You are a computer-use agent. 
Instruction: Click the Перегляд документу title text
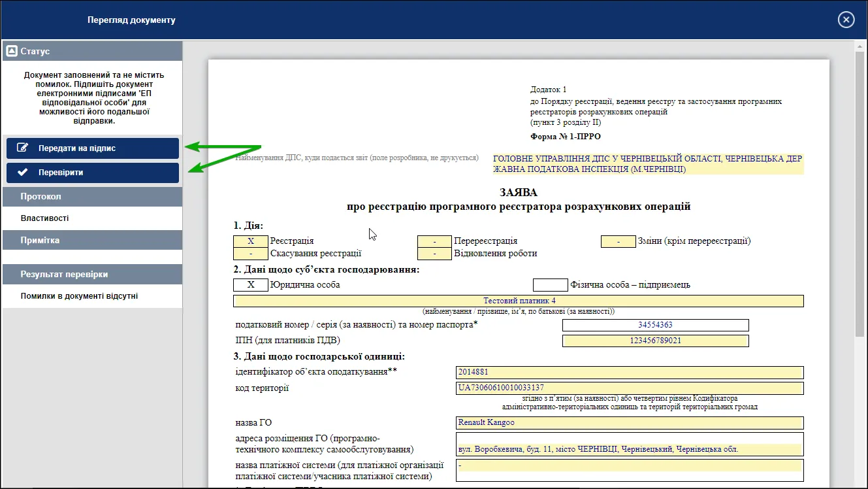click(131, 20)
